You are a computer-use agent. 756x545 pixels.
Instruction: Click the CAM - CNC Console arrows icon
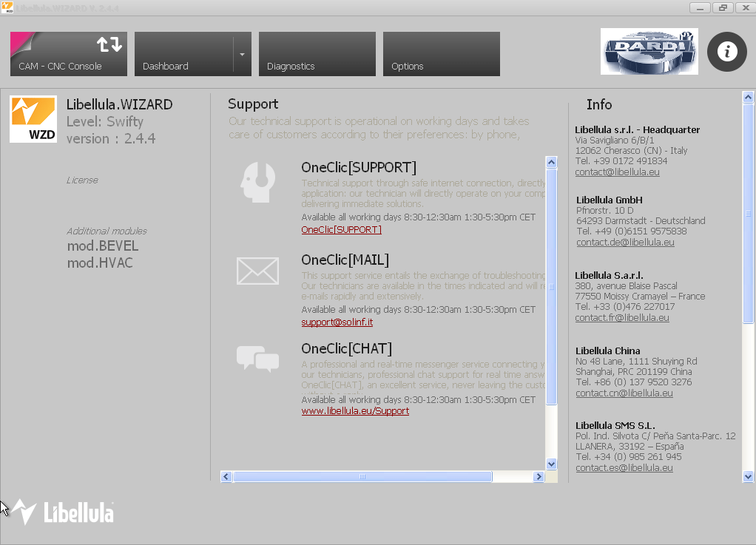click(x=108, y=44)
